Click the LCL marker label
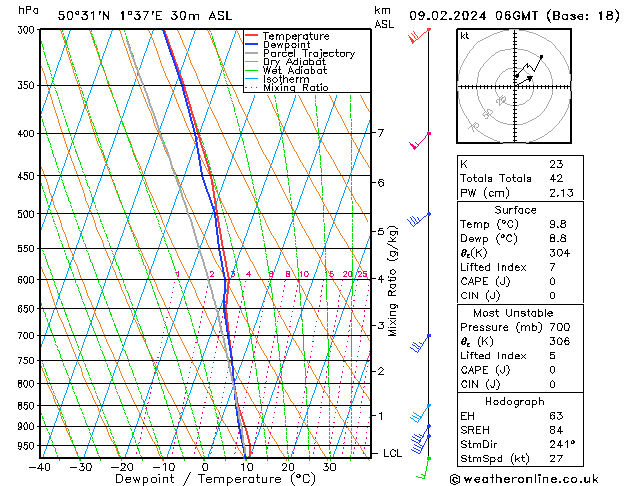The image size is (629, 486). click(x=393, y=453)
